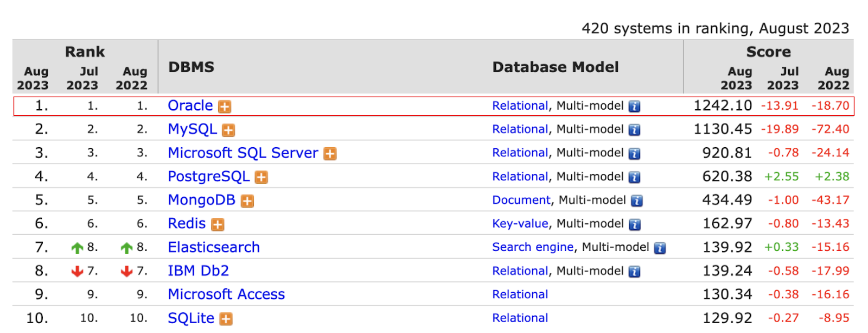Click the score 920.81 for SQL Server
Viewport: 868px width, 333px height.
(x=727, y=153)
